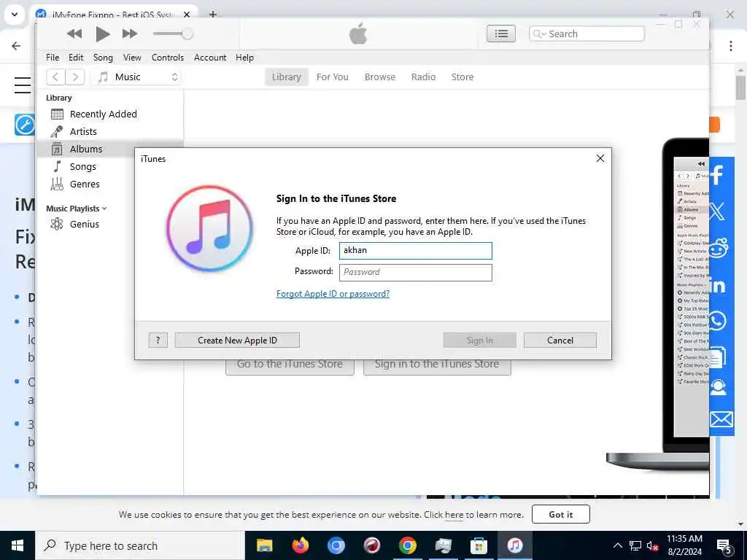Cancel the sign-in dialog

[x=560, y=340]
